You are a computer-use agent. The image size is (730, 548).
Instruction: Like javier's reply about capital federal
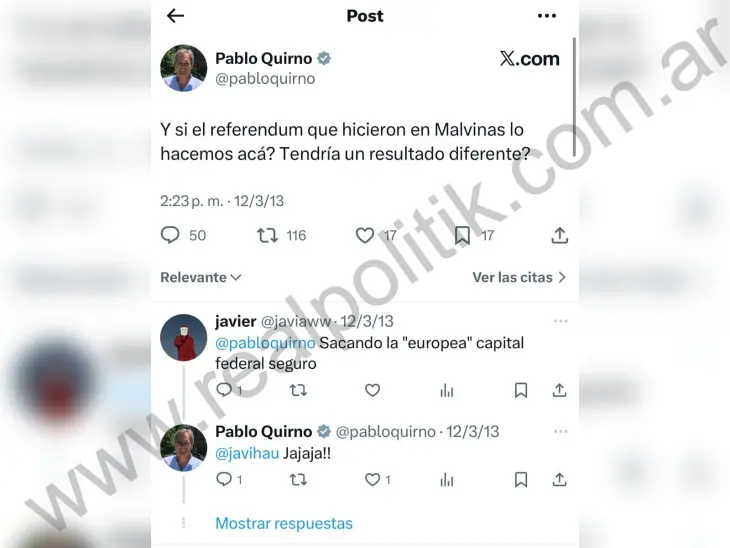(x=372, y=390)
